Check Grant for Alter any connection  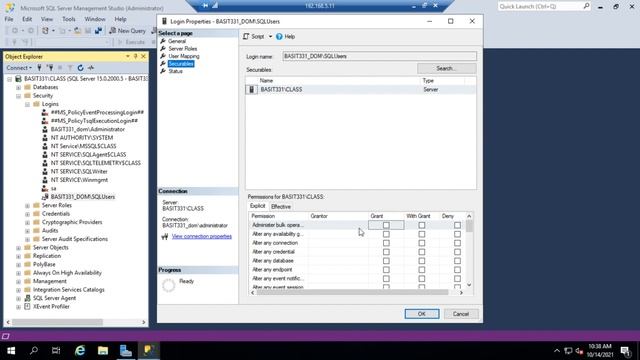386,243
